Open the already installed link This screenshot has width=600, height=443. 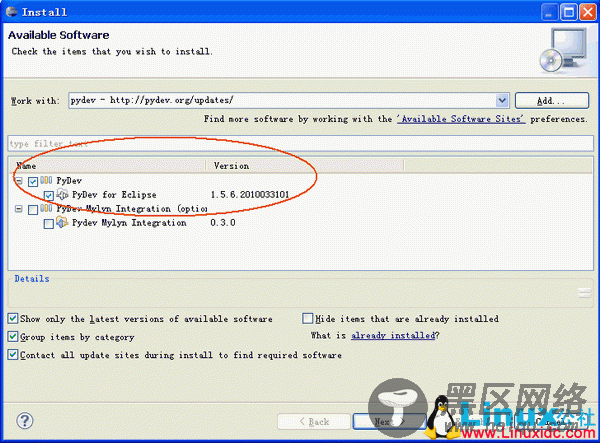(393, 336)
